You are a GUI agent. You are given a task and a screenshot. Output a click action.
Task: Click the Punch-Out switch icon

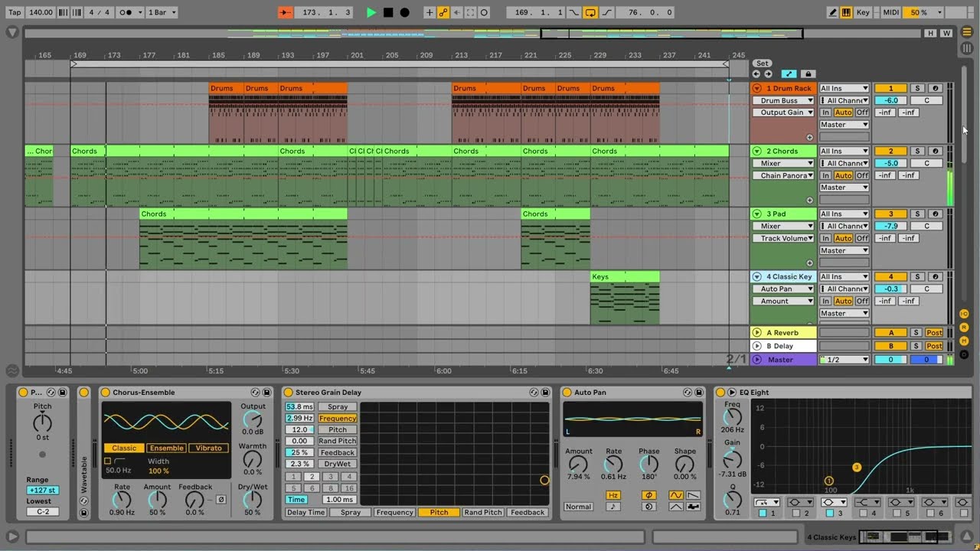(606, 12)
